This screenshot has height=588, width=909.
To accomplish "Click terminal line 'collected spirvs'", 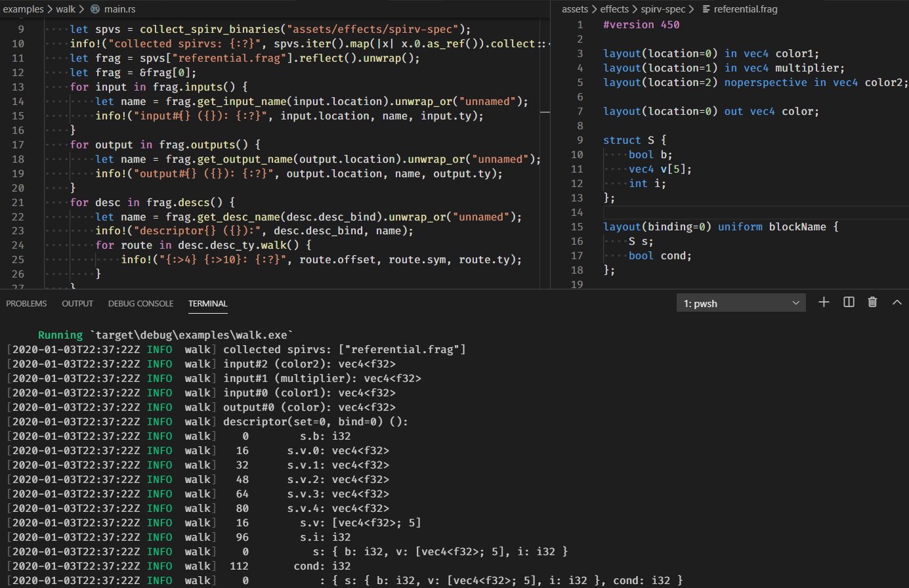I will click(345, 349).
